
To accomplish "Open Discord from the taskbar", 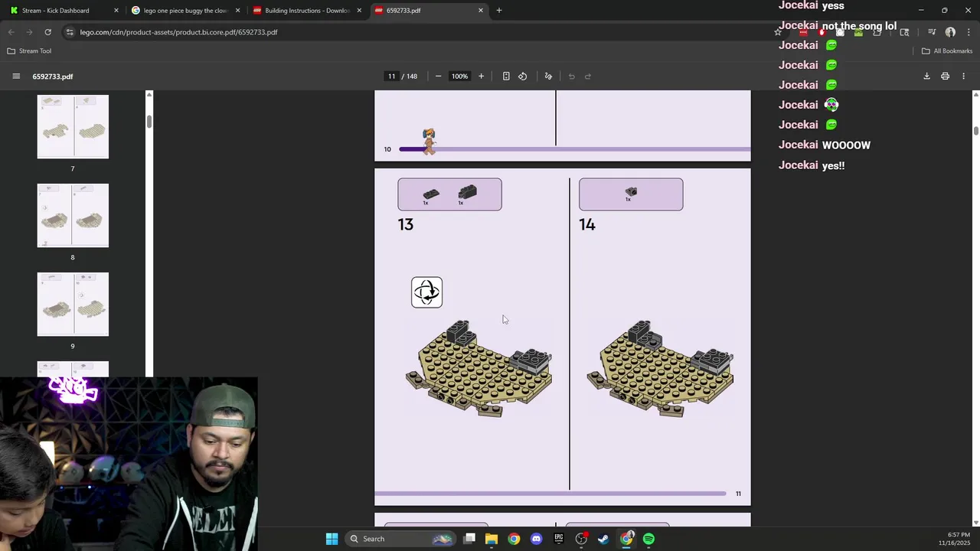I will point(536,539).
